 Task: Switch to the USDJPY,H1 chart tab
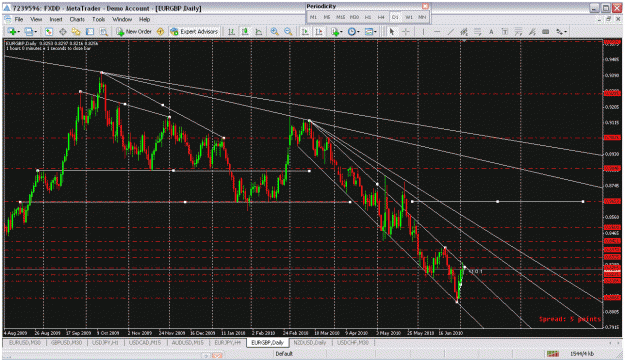(x=105, y=342)
